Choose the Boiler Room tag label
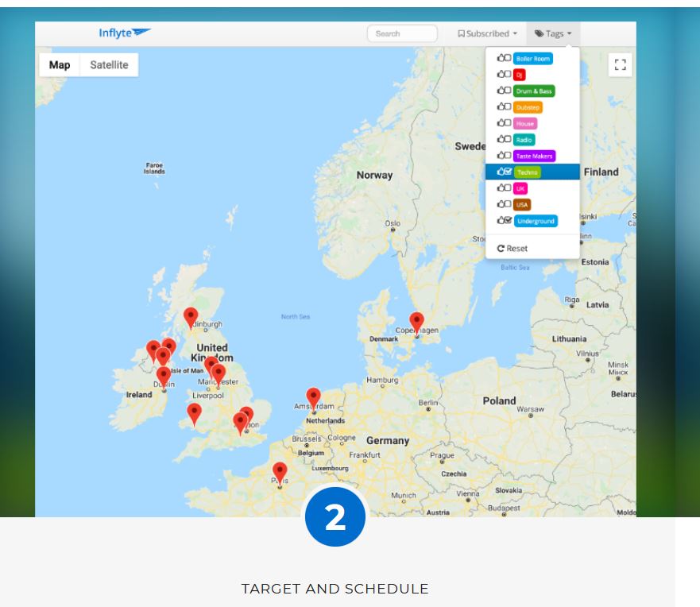Screen dimensions: 700x607 [532, 59]
